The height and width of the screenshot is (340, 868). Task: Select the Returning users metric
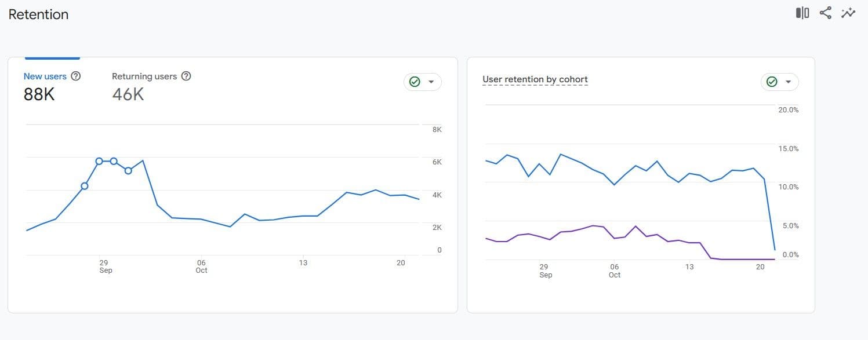pos(144,76)
